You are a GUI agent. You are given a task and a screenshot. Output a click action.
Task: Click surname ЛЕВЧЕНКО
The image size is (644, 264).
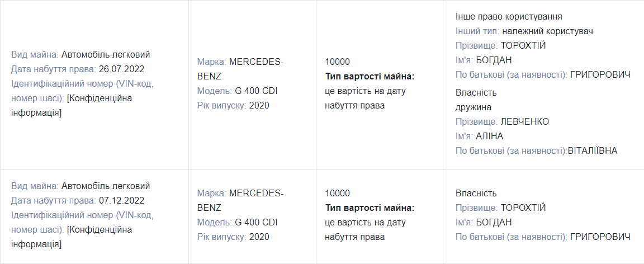525,122
